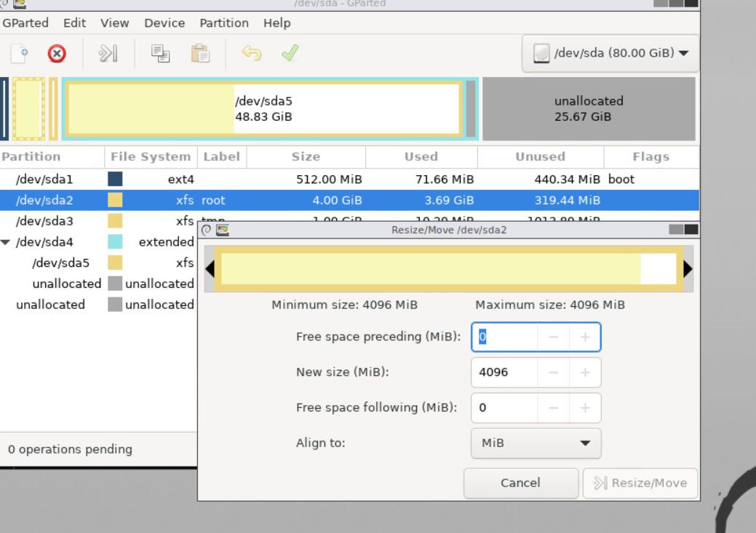This screenshot has height=533, width=756.
Task: Open the Edit menu
Action: coord(74,23)
